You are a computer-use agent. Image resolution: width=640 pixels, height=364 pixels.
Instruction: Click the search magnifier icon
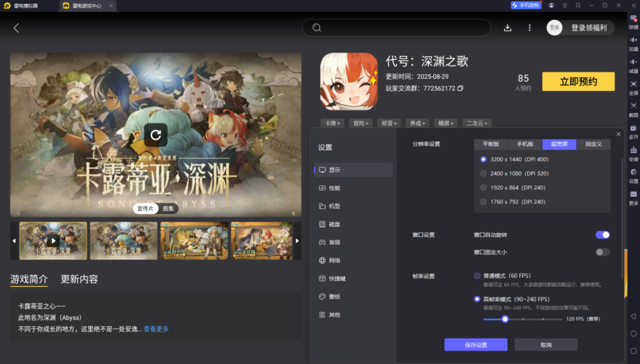(317, 28)
